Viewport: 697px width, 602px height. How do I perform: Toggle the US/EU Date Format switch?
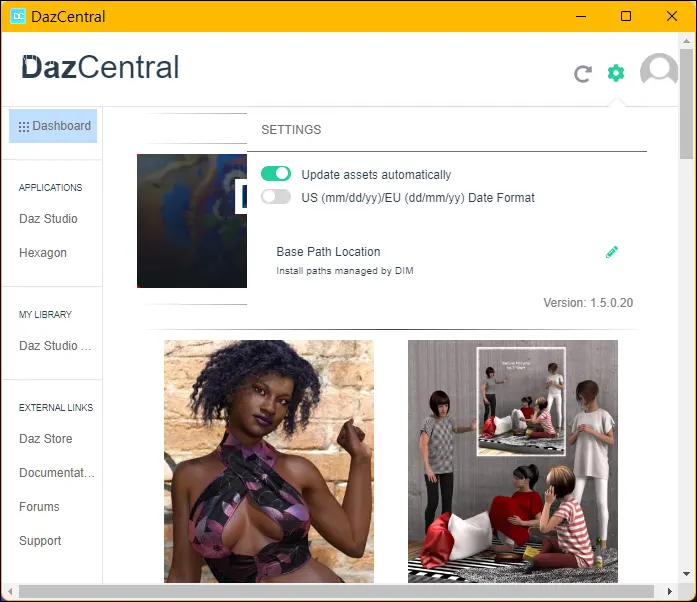(276, 197)
